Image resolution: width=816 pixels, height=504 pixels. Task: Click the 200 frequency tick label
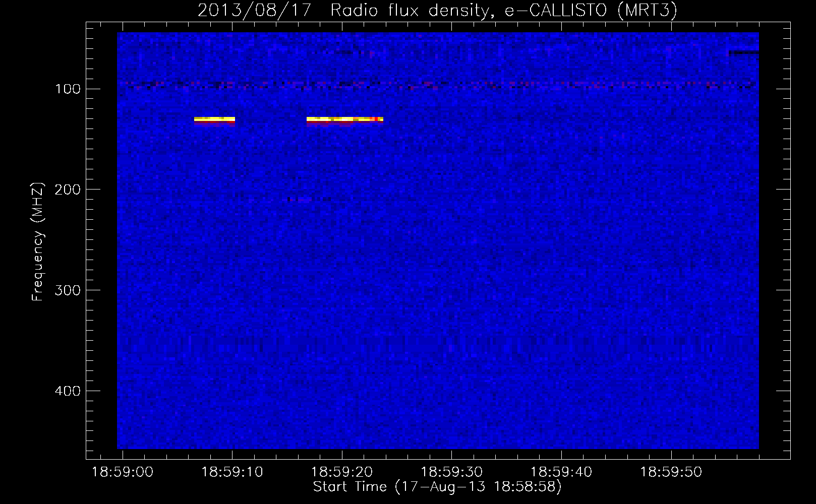68,190
